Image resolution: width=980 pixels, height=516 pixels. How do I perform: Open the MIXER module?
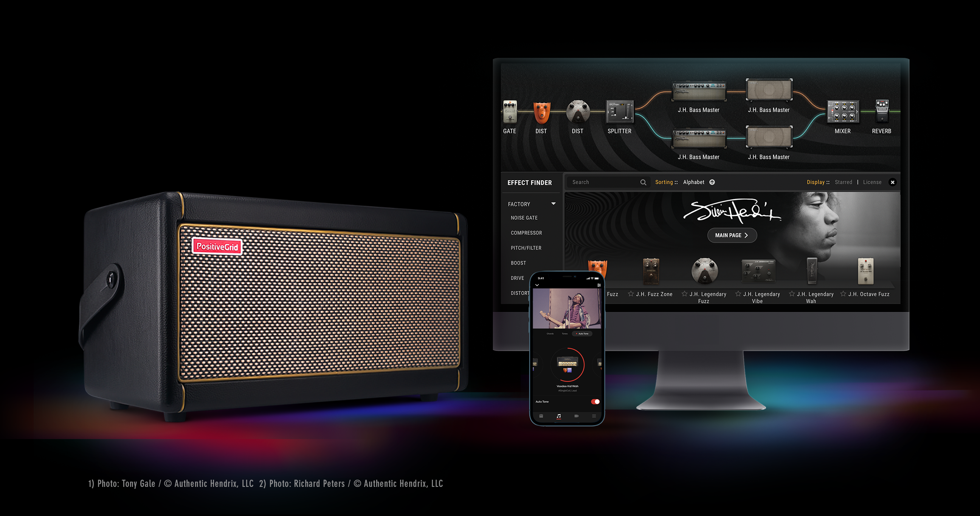pyautogui.click(x=843, y=112)
